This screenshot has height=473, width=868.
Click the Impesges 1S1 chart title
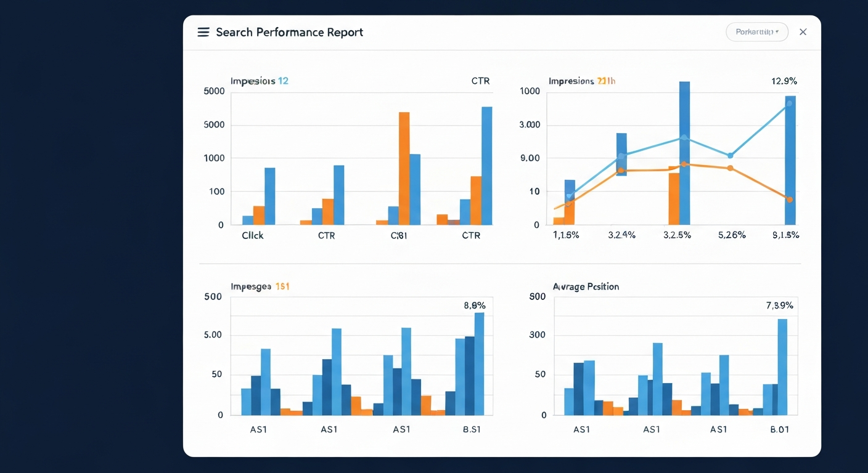pos(260,286)
